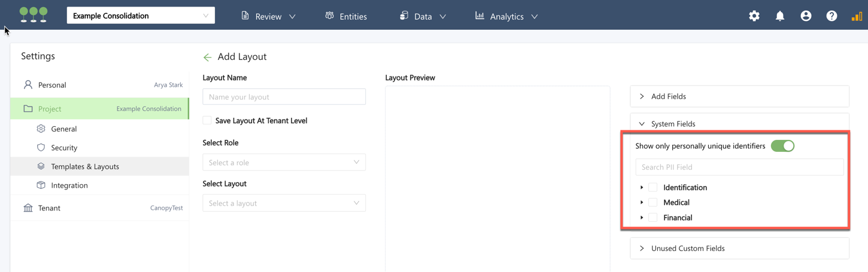
Task: Open the notifications bell
Action: click(x=780, y=16)
